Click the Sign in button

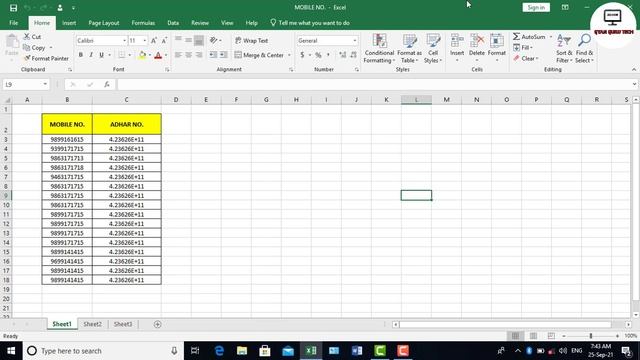(x=536, y=7)
